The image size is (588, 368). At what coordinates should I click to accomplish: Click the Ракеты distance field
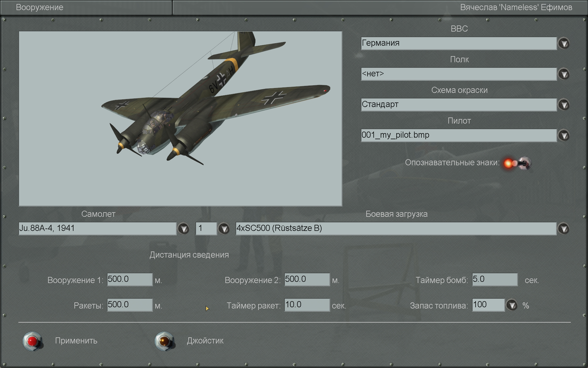tap(130, 305)
